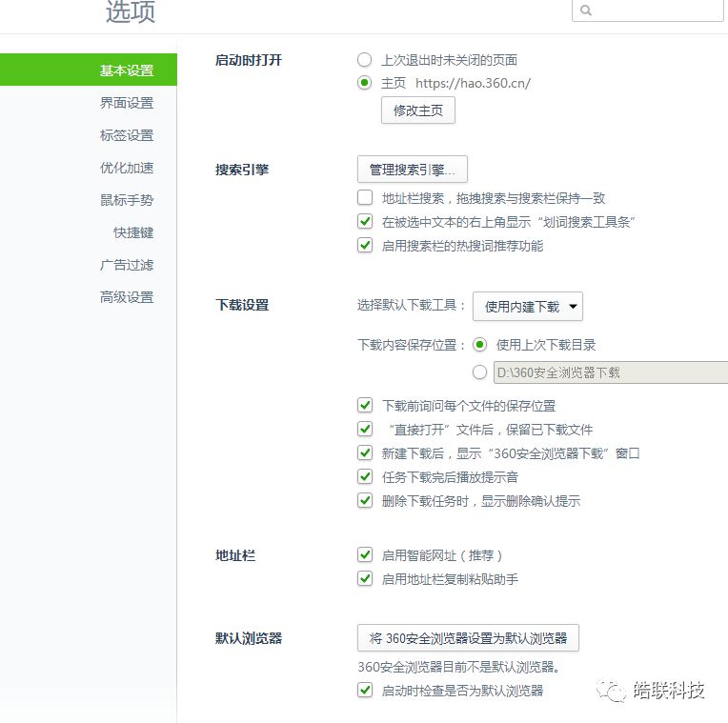The height and width of the screenshot is (723, 728).
Task: Open 快捷键 section
Action: click(x=133, y=232)
